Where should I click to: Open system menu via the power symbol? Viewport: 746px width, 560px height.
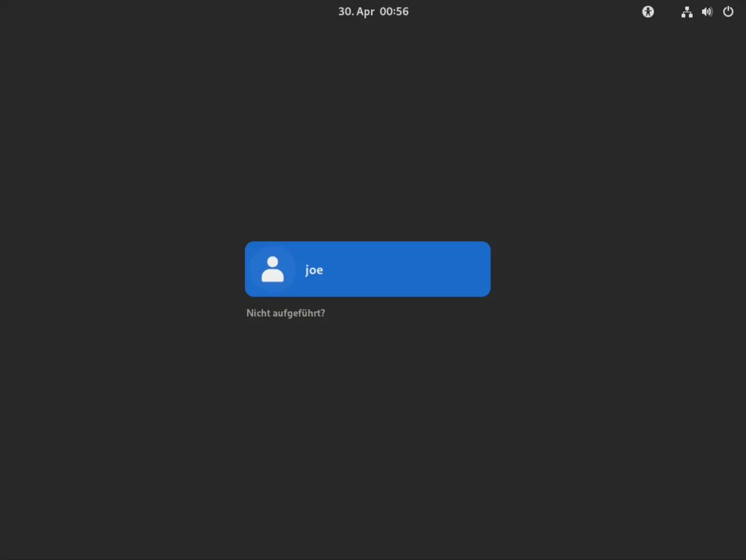[728, 11]
